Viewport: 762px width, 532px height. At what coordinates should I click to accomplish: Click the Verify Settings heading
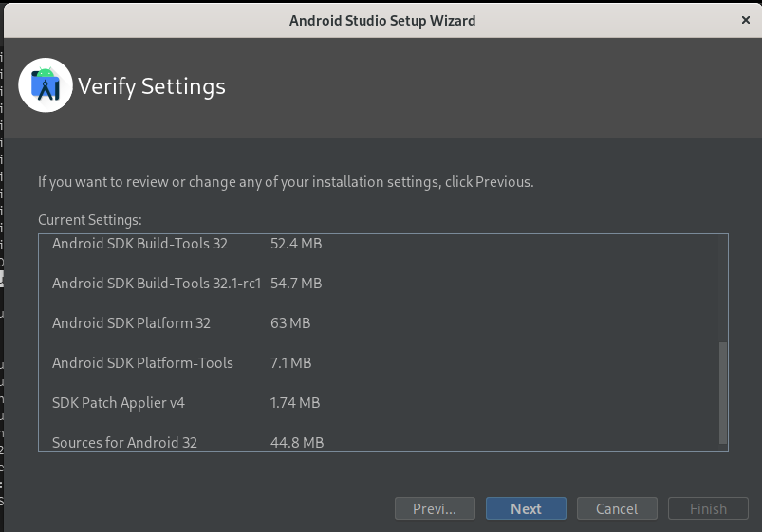pyautogui.click(x=152, y=86)
